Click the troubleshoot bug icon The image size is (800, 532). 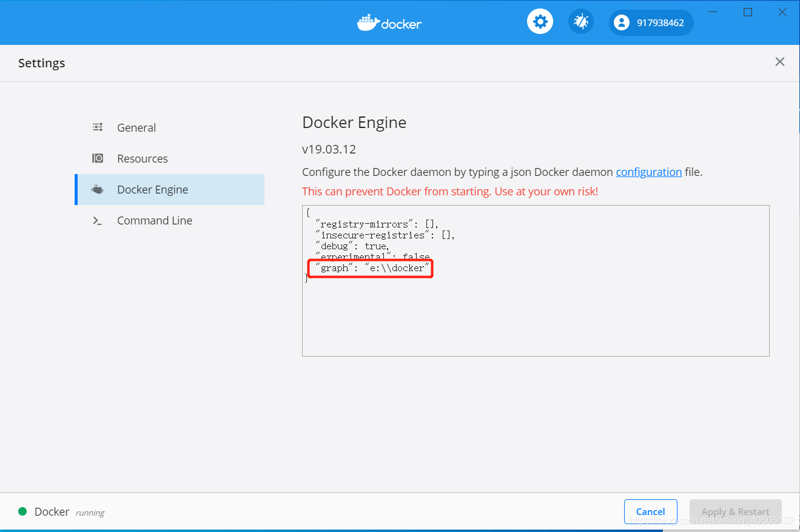pos(581,22)
